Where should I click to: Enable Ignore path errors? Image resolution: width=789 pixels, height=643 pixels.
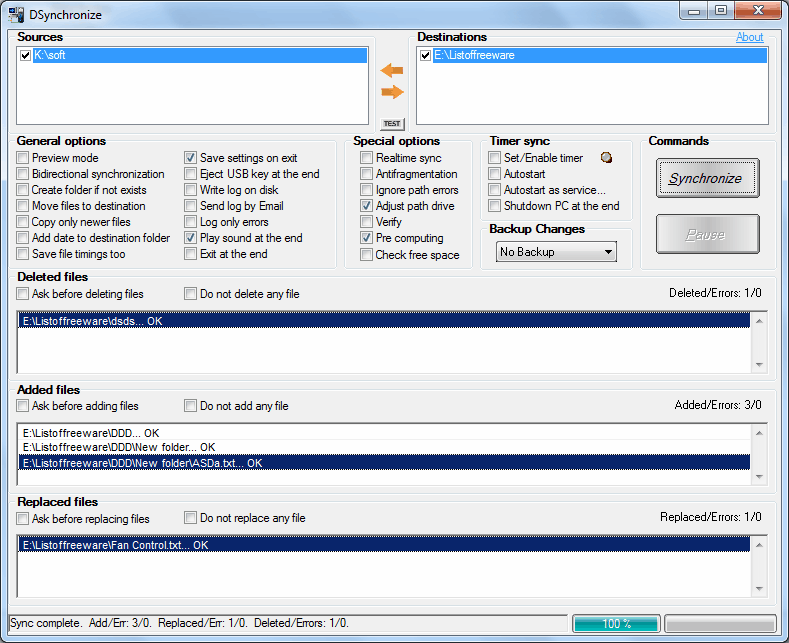366,190
